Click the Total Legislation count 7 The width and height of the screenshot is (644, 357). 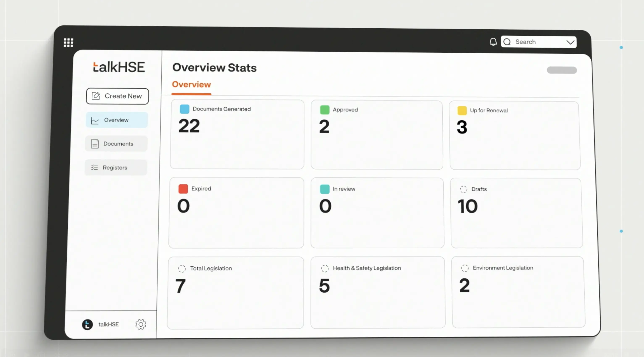pos(180,286)
